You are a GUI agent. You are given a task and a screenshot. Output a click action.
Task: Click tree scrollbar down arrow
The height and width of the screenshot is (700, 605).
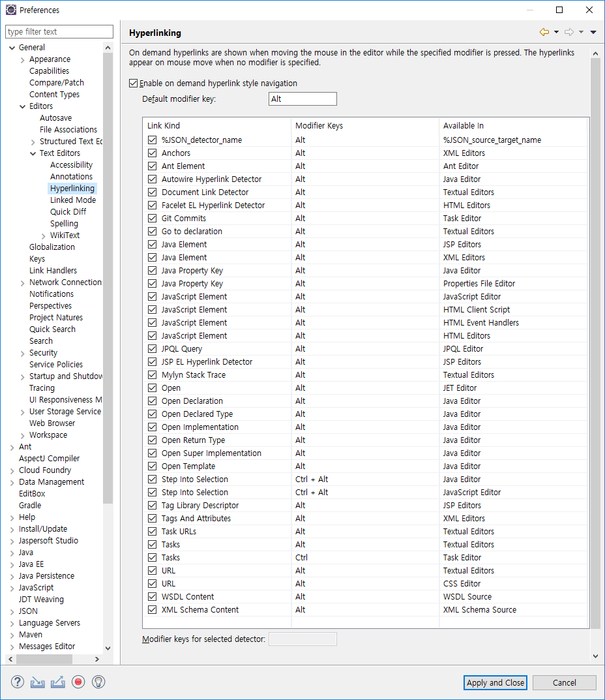[108, 648]
